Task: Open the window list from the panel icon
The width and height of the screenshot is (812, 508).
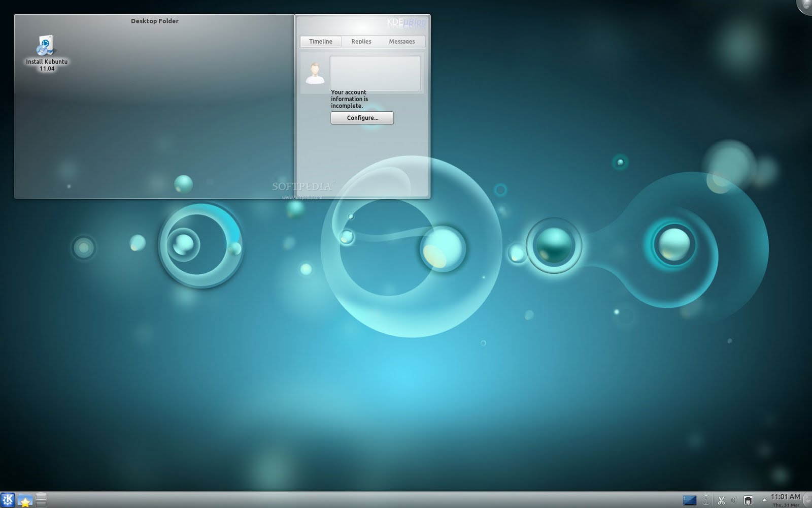Action: pos(41,499)
